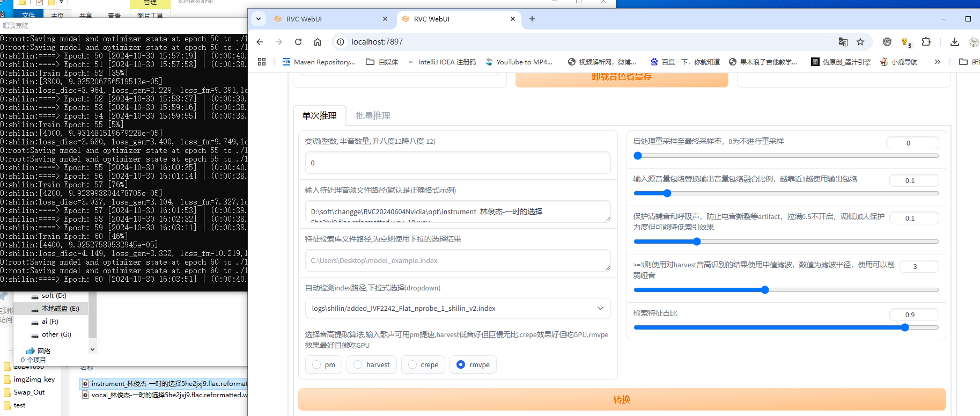
Task: Open 伪原创_墨汁引擎 bookmark
Action: [841, 62]
